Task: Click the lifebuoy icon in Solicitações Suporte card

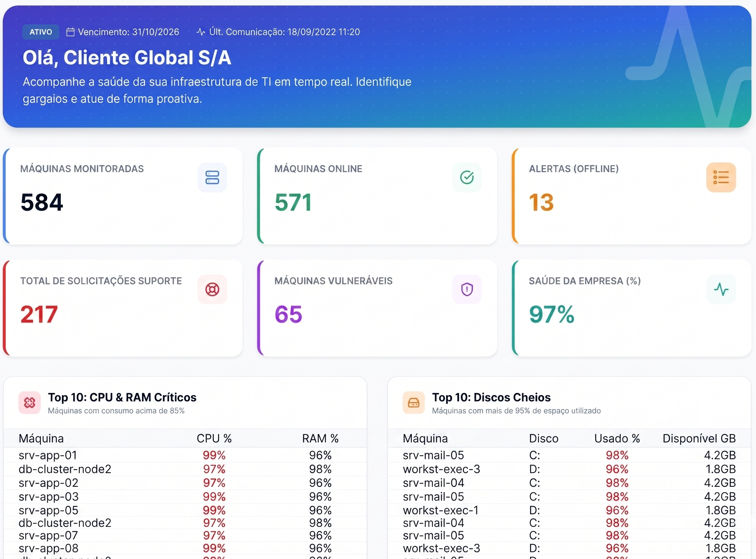Action: tap(212, 289)
